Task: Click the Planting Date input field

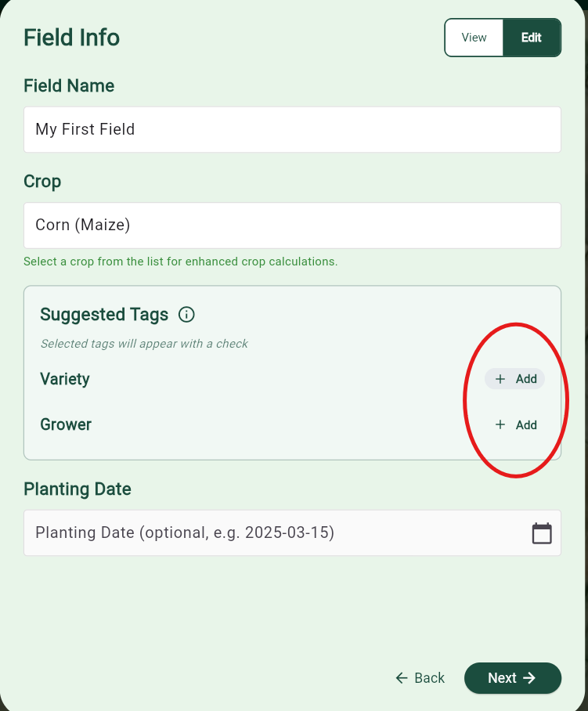Action: (274, 532)
